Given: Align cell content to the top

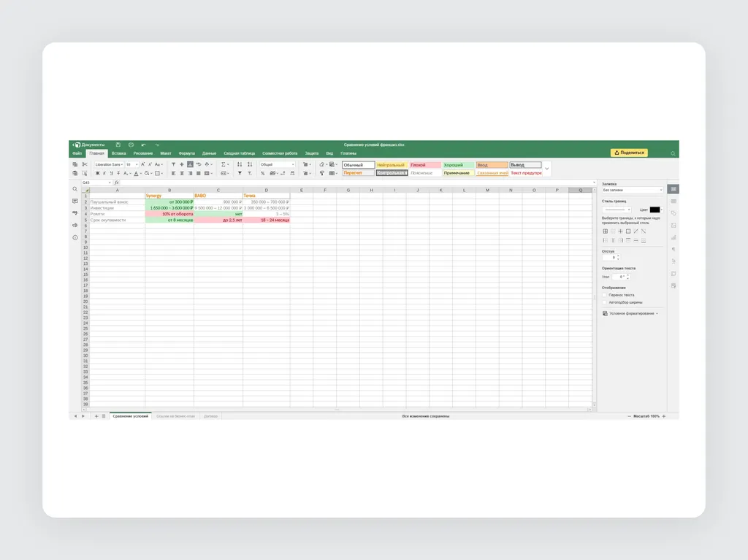Looking at the screenshot, I should coord(173,164).
